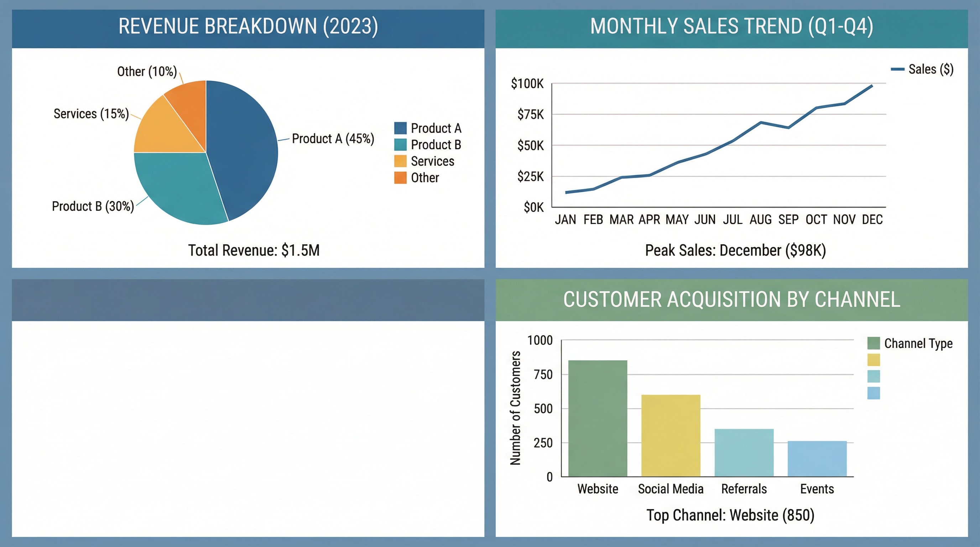The width and height of the screenshot is (980, 547).
Task: Click the Product B legend color swatch
Action: point(400,145)
